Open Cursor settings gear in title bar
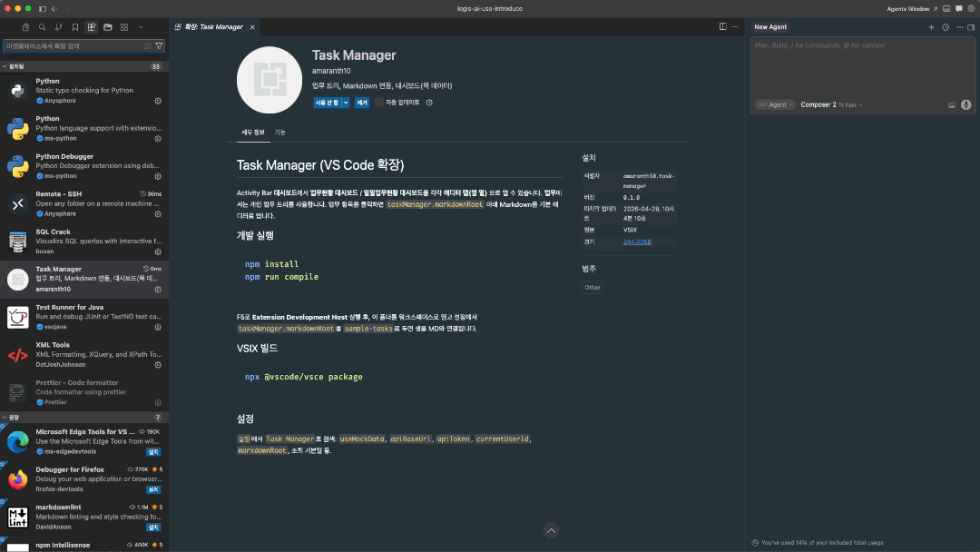 (971, 9)
